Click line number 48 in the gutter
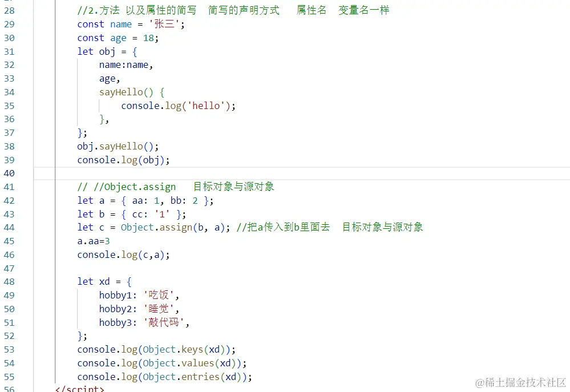This screenshot has height=392, width=570. click(9, 281)
